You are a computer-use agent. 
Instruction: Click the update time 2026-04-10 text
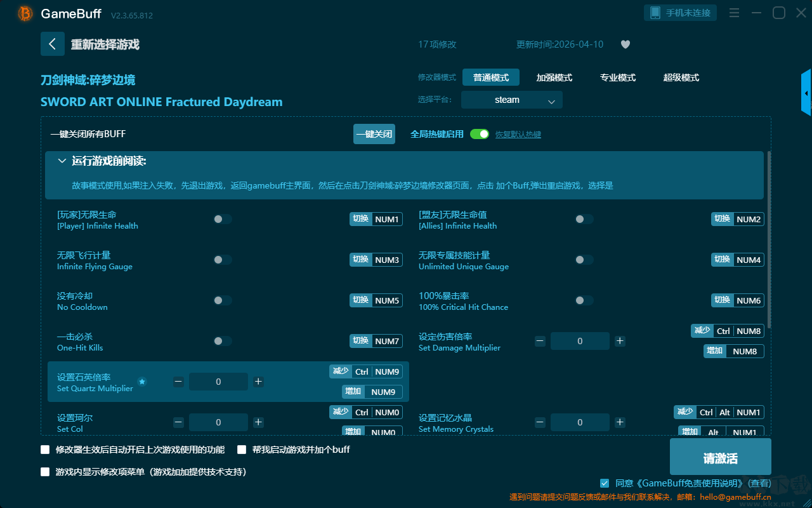[560, 44]
